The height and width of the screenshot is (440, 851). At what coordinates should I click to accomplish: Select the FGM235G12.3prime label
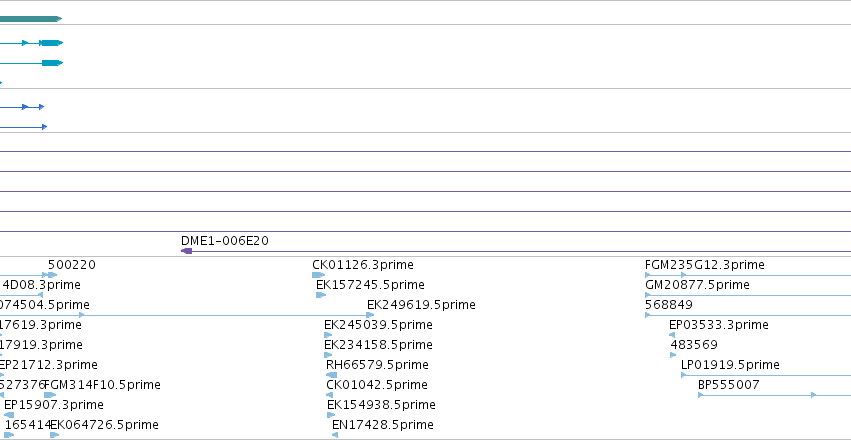point(704,265)
